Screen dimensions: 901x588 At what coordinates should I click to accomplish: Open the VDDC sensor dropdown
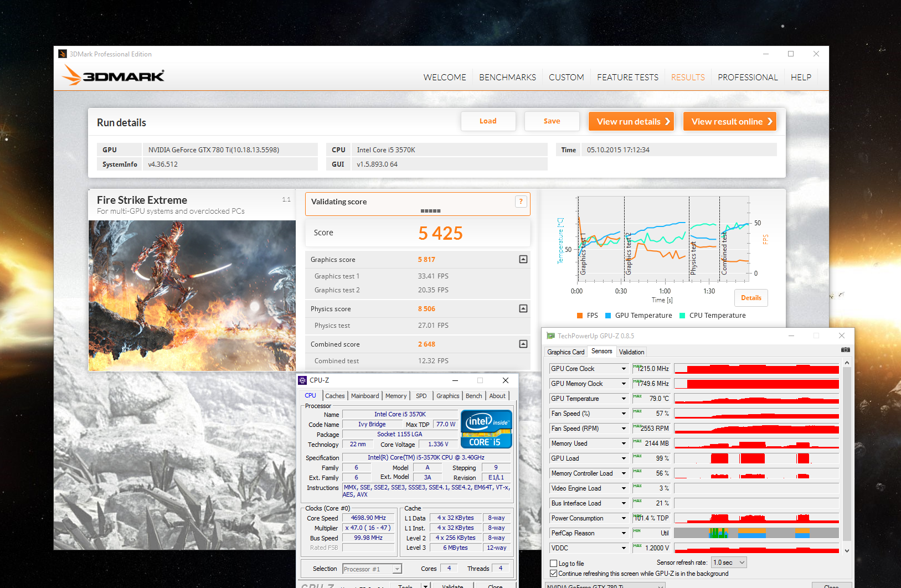click(x=624, y=548)
